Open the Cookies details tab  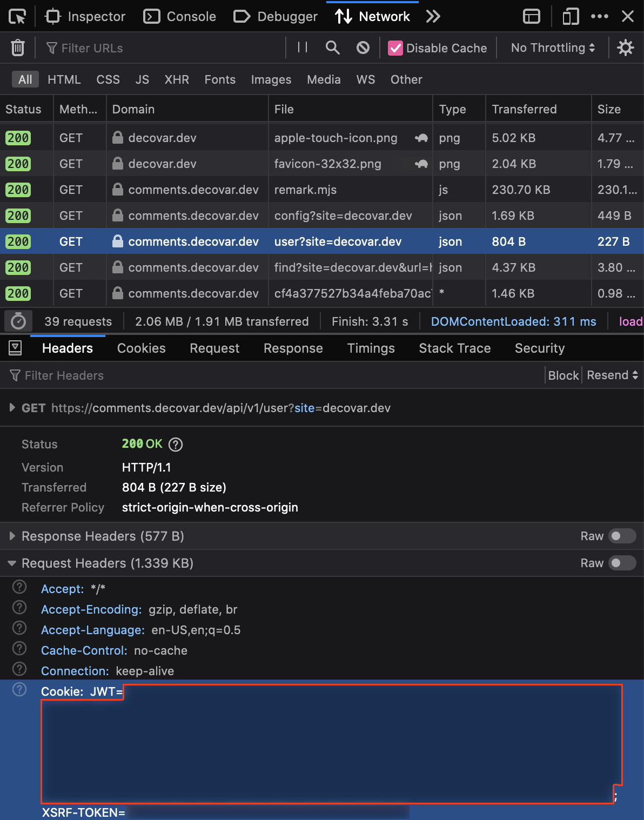click(142, 348)
